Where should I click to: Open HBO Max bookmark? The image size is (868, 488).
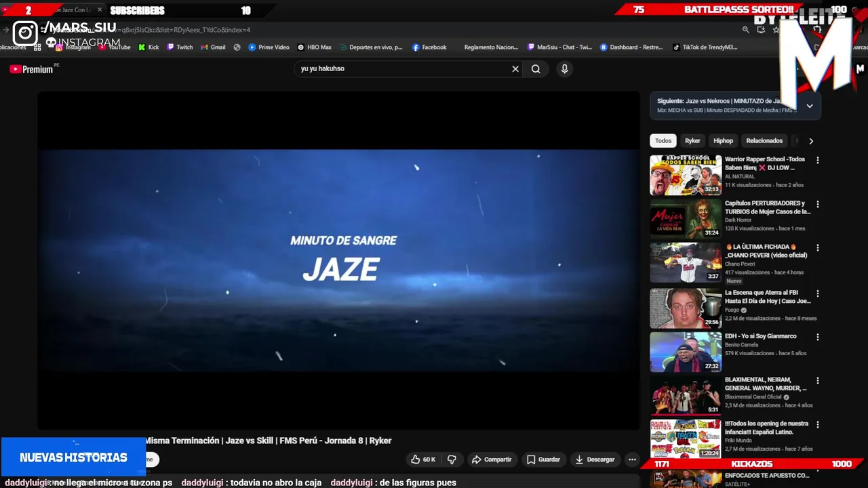click(x=315, y=47)
